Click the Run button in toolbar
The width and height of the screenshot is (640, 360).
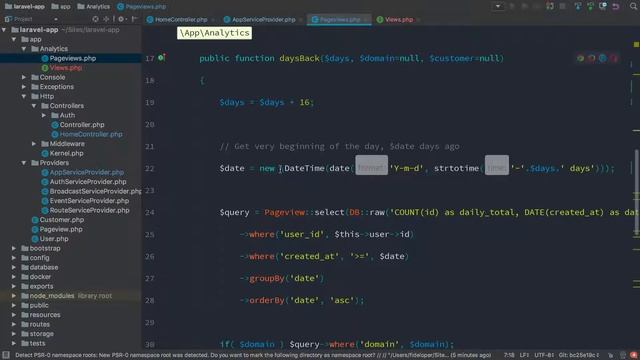tap(512, 6)
